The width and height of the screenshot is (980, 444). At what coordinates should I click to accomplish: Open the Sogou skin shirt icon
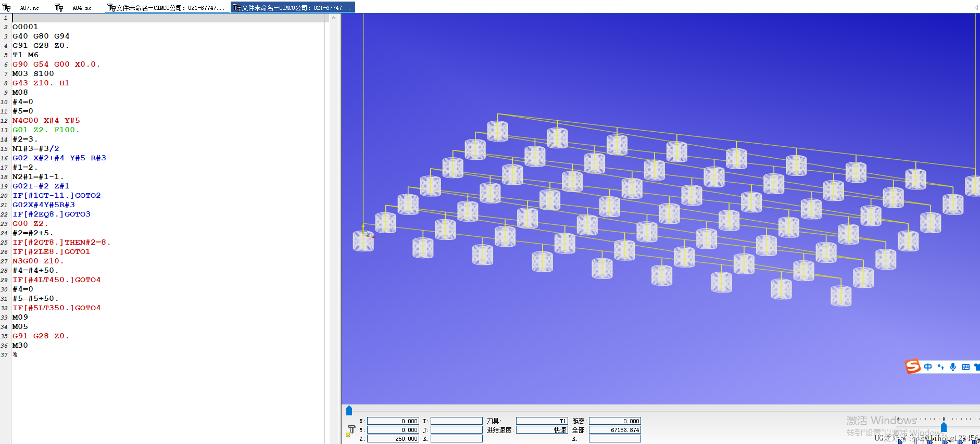(x=977, y=367)
